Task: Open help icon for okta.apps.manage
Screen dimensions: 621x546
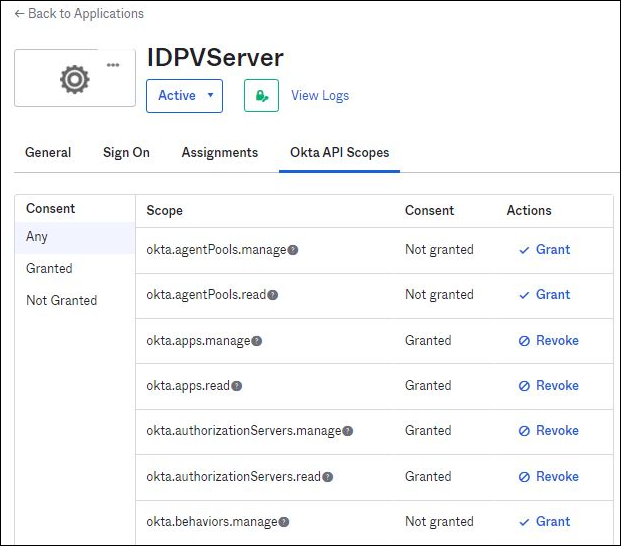Action: pos(257,341)
